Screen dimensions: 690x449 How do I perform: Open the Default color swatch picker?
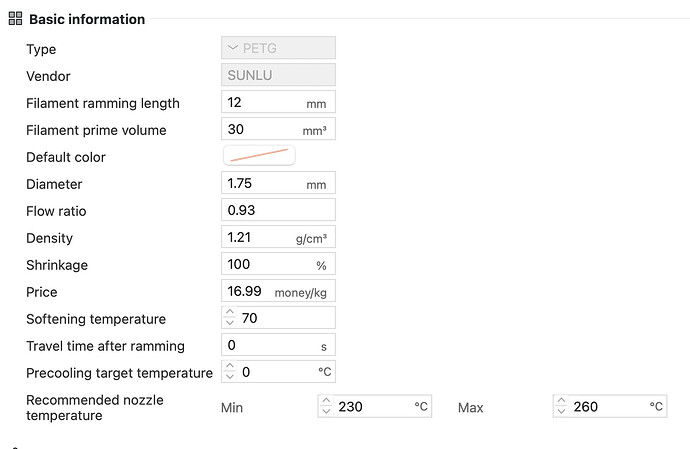tap(259, 155)
